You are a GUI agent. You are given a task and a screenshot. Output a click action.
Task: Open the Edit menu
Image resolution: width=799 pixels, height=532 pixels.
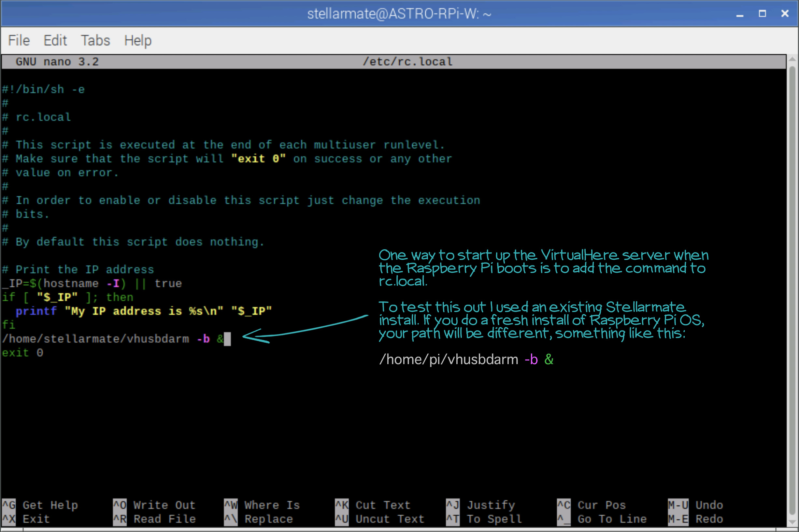[55, 40]
